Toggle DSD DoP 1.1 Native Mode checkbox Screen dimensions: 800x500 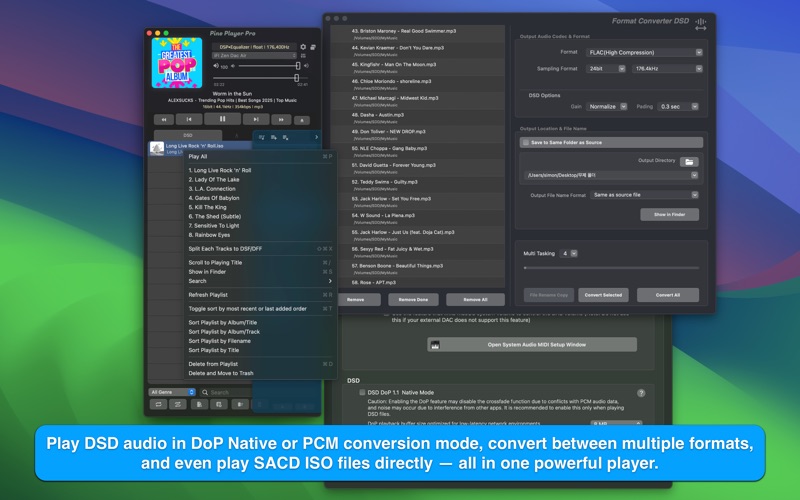coord(362,392)
